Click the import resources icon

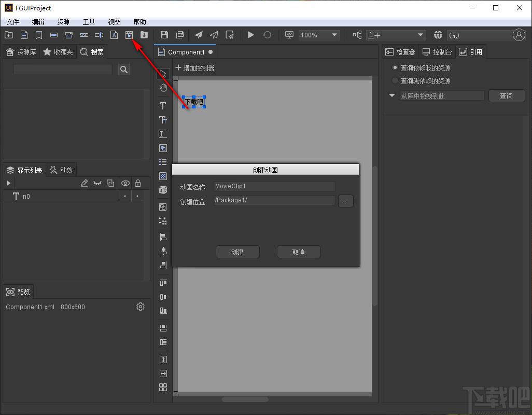click(x=144, y=35)
